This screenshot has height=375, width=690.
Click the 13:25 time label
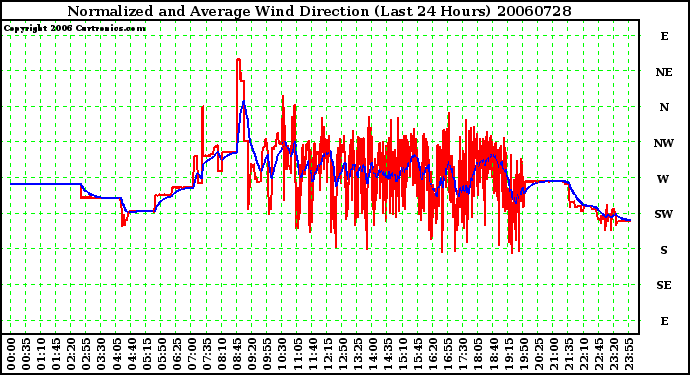pos(358,354)
